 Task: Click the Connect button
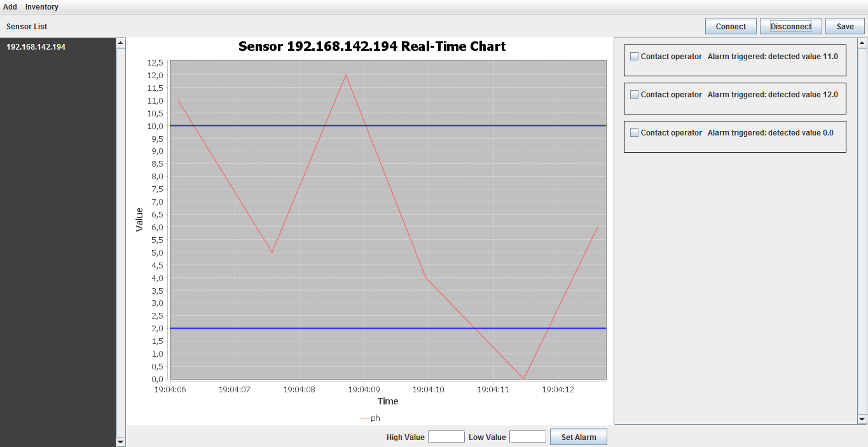pos(730,26)
